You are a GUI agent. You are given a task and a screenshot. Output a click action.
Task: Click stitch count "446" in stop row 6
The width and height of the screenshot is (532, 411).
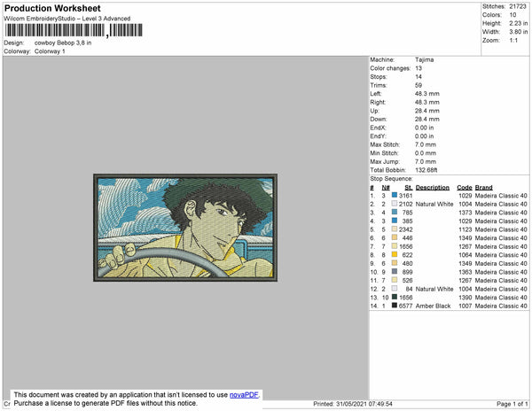pyautogui.click(x=408, y=238)
